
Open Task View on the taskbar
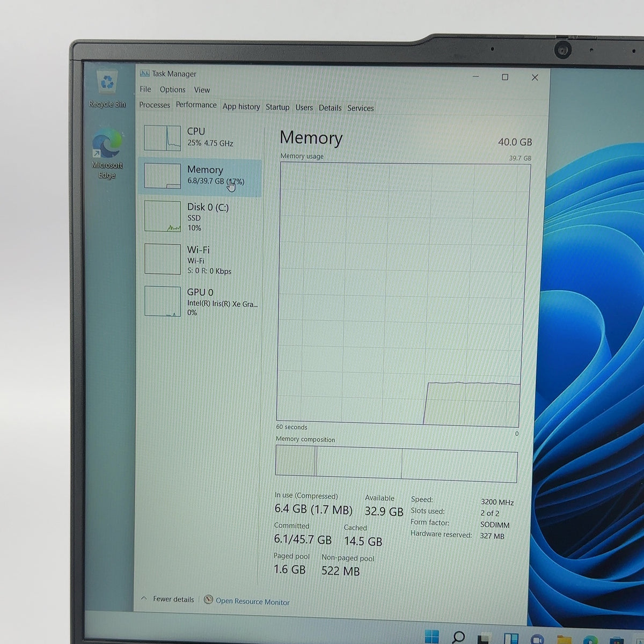click(484, 638)
